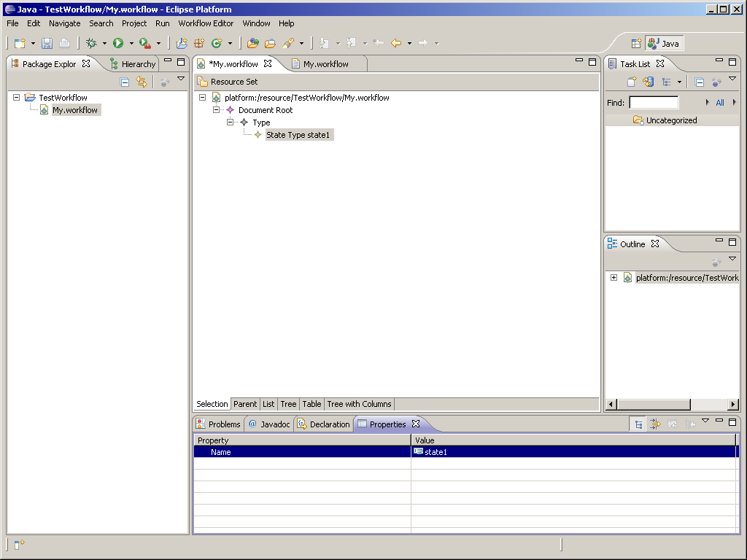Click the All filter link in Task List
This screenshot has height=560, width=747.
tap(720, 103)
